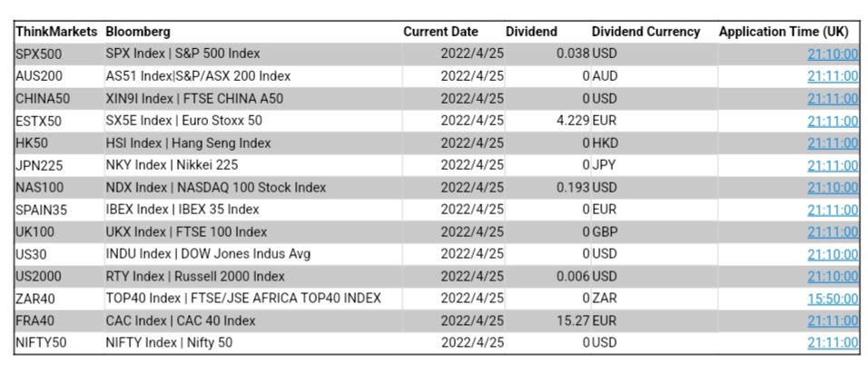The width and height of the screenshot is (868, 374).
Task: Select the Application Time (UK) header
Action: pyautogui.click(x=784, y=32)
